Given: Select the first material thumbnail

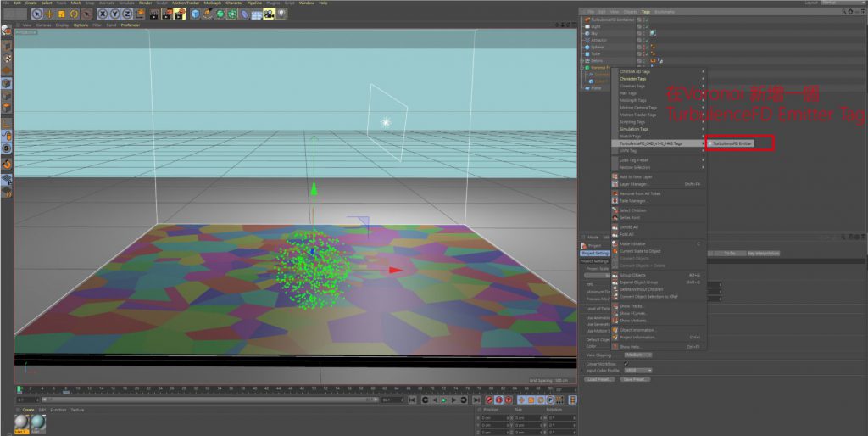Looking at the screenshot, I should click(x=23, y=422).
